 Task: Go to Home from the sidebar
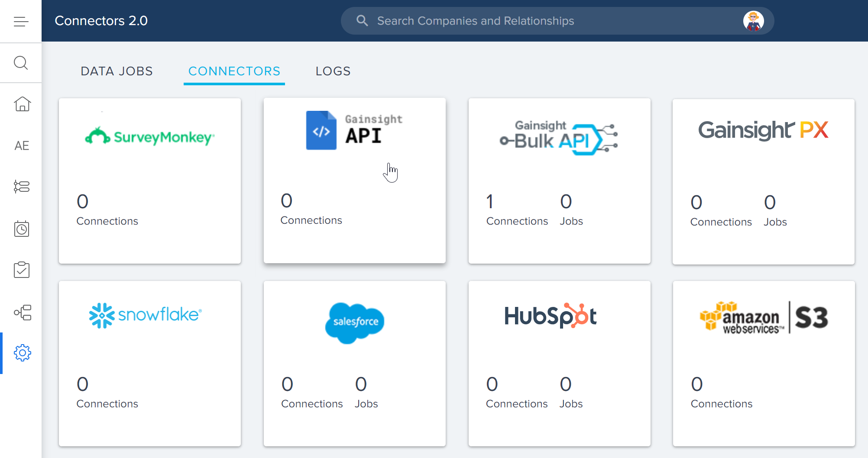[22, 104]
